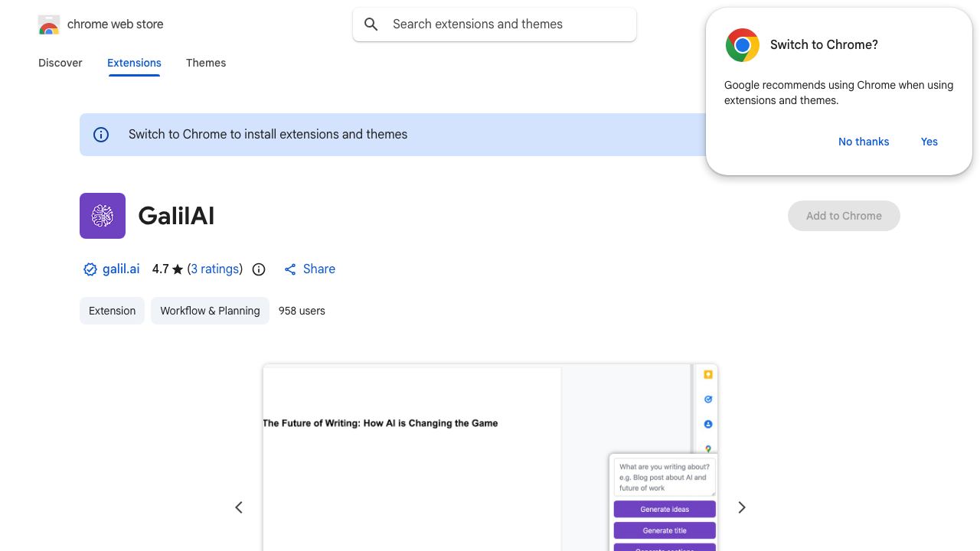This screenshot has height=551, width=980.
Task: Click the Switch to Chrome? popup heading
Action: (x=824, y=45)
